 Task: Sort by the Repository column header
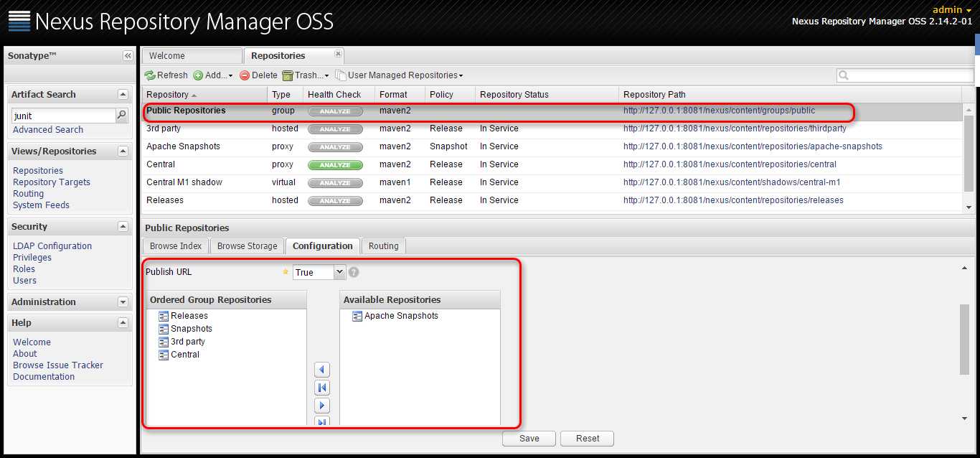click(x=205, y=95)
